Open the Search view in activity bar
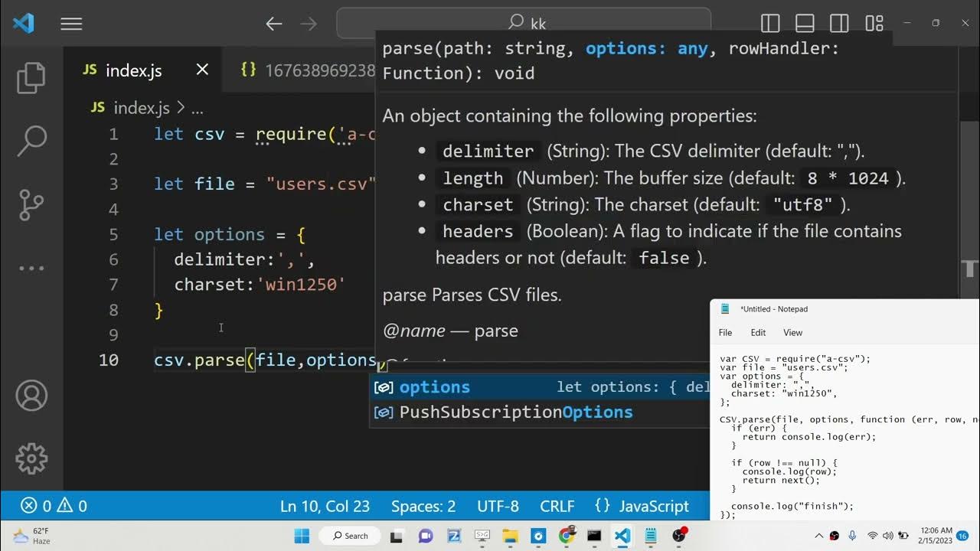The height and width of the screenshot is (551, 980). (31, 140)
